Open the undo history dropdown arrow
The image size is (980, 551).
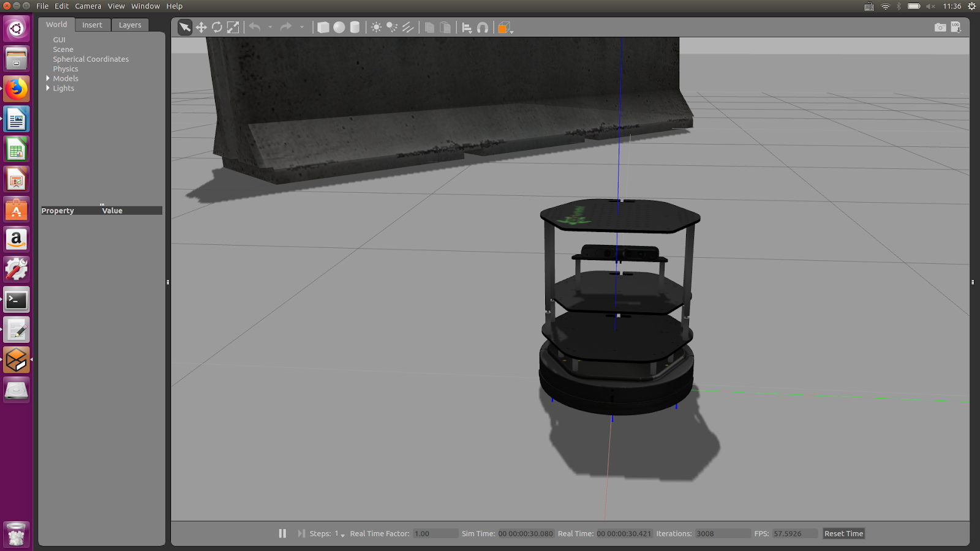270,28
